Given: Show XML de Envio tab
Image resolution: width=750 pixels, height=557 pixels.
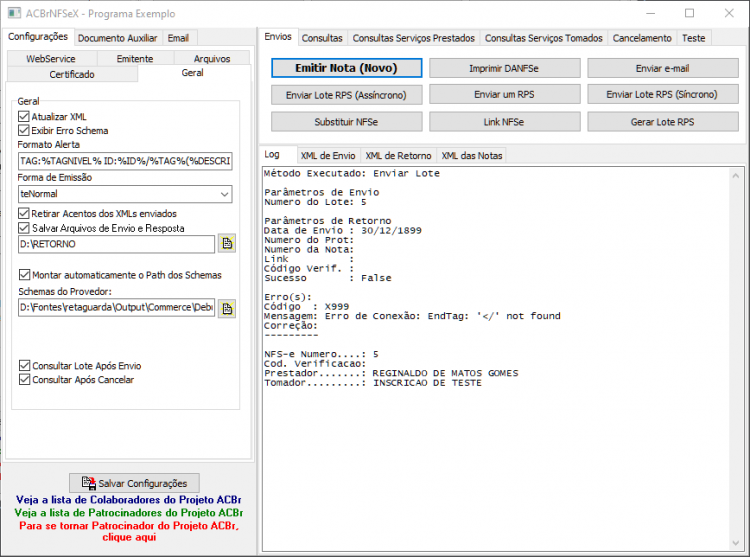Looking at the screenshot, I should tap(328, 156).
